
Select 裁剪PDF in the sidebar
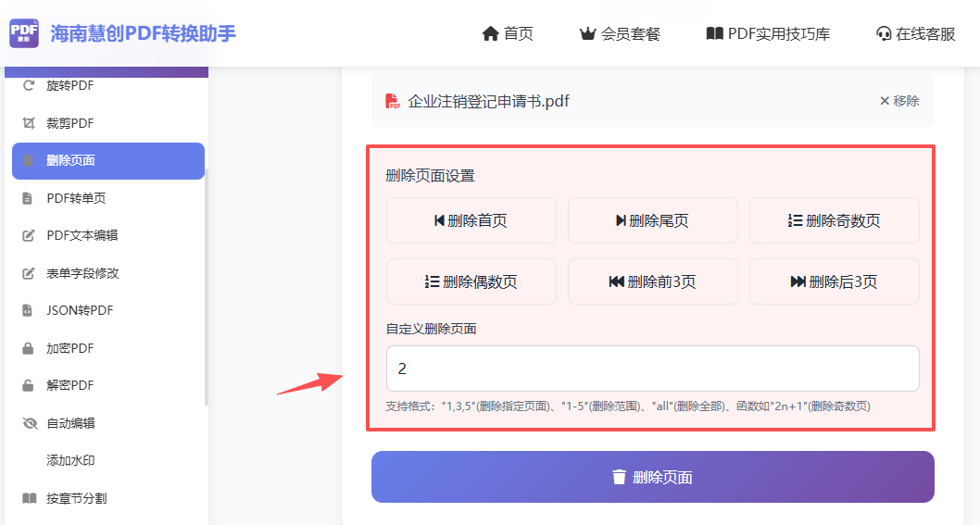click(108, 123)
